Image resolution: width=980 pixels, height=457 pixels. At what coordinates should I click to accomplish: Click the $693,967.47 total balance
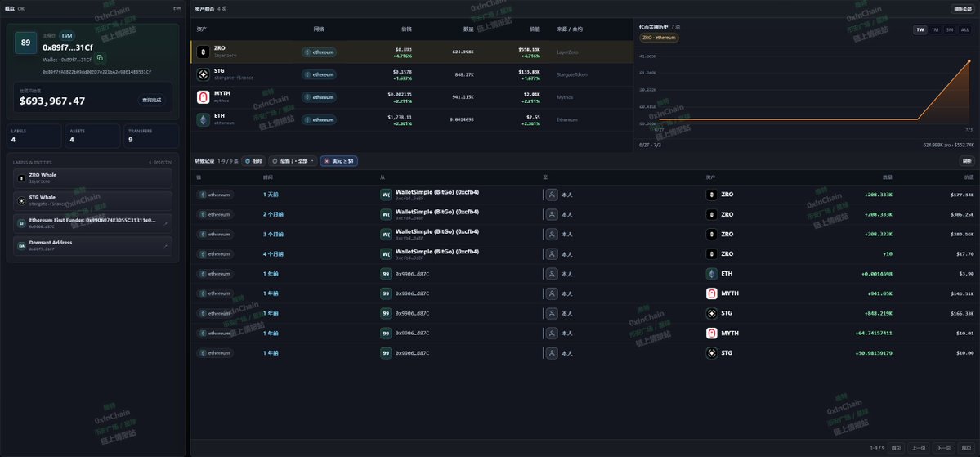point(52,101)
